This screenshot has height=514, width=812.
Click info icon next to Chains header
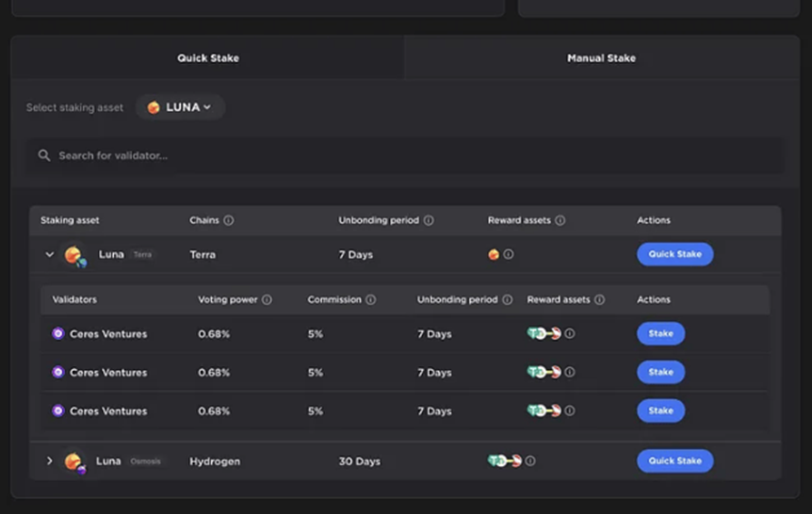pyautogui.click(x=229, y=220)
